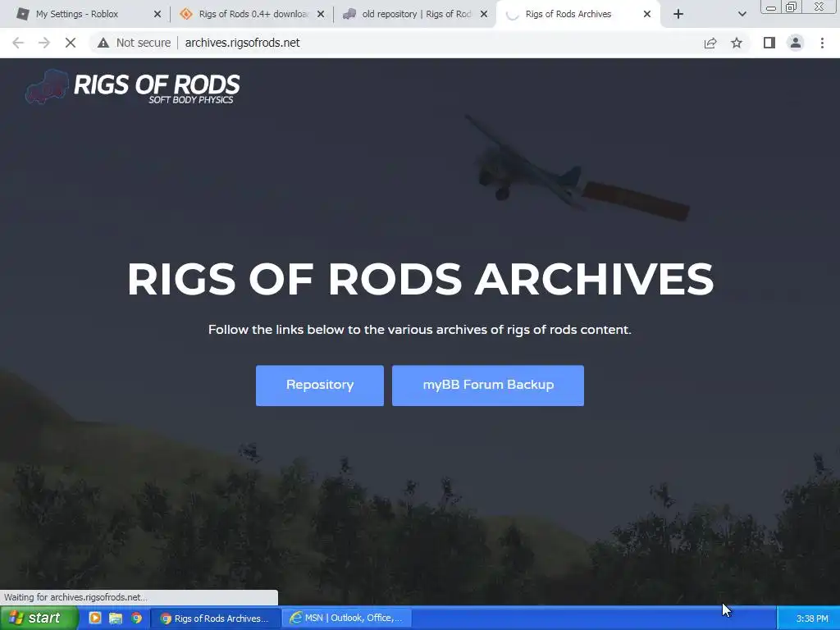Toggle the browser side panel

(x=769, y=43)
